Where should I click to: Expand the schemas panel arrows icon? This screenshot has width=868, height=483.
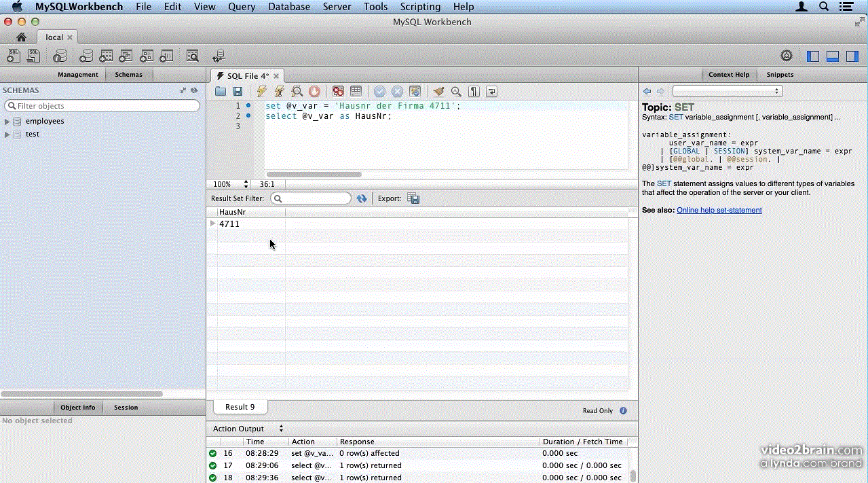[x=183, y=90]
